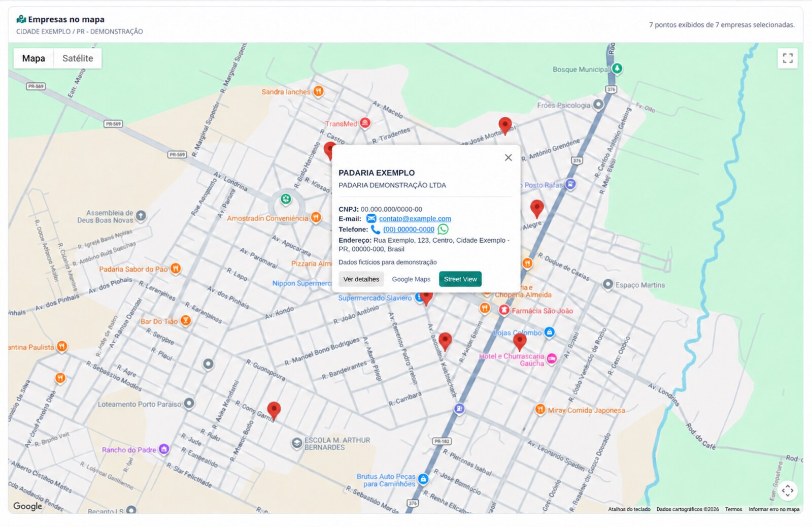The width and height of the screenshot is (812, 527).
Task: Click Miray Comida Japonesa marker
Action: click(x=540, y=409)
